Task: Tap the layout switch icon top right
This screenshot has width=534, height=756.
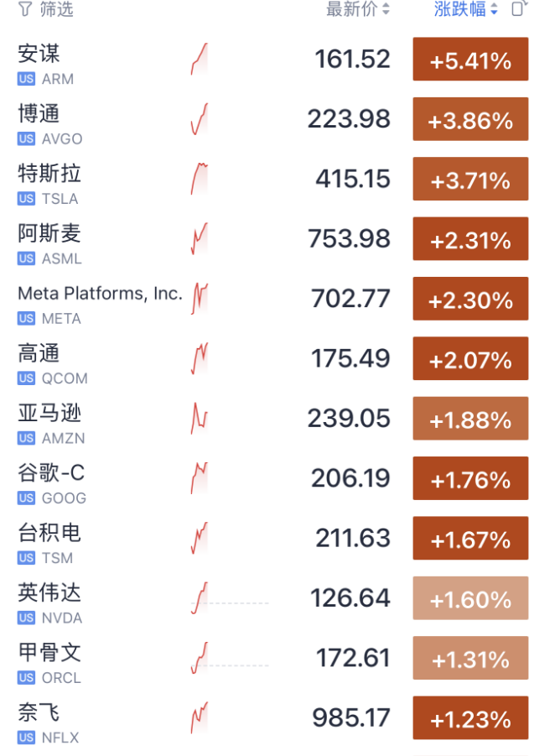Action: (519, 8)
